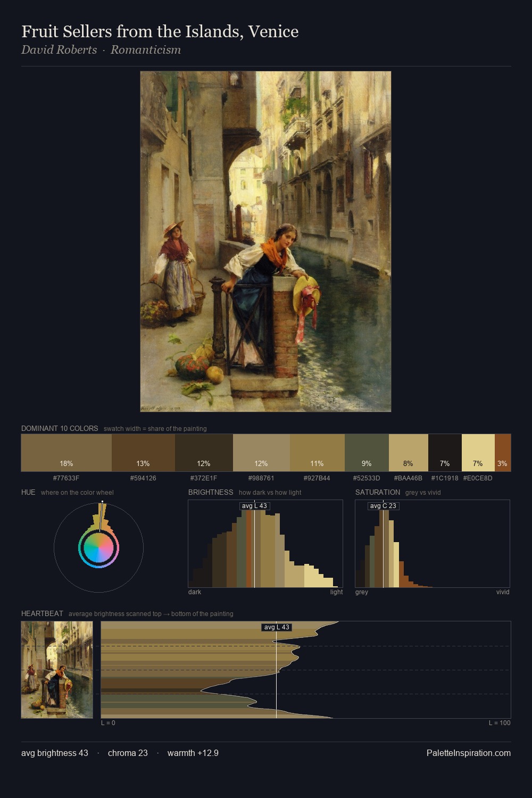Click 'where on the color wheel' caption

click(x=77, y=493)
